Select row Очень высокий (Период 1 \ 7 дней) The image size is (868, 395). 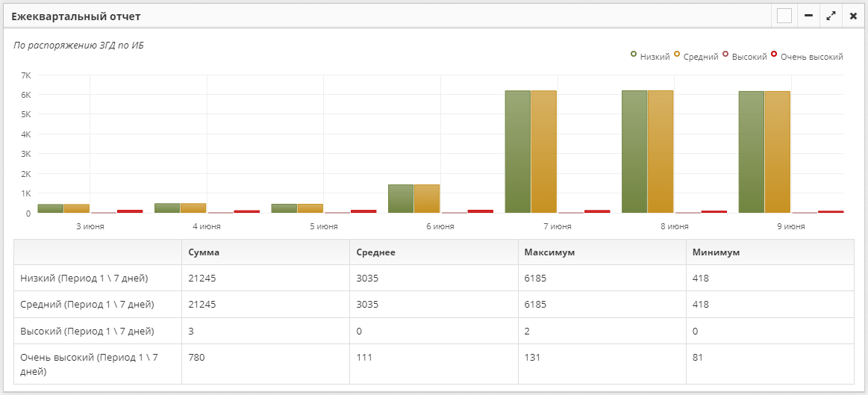tap(434, 364)
